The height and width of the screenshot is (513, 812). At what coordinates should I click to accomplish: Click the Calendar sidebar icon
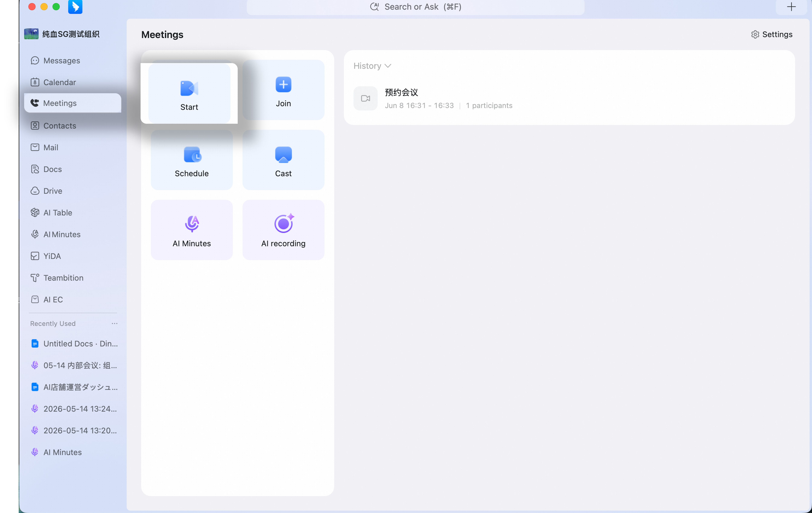pyautogui.click(x=35, y=82)
